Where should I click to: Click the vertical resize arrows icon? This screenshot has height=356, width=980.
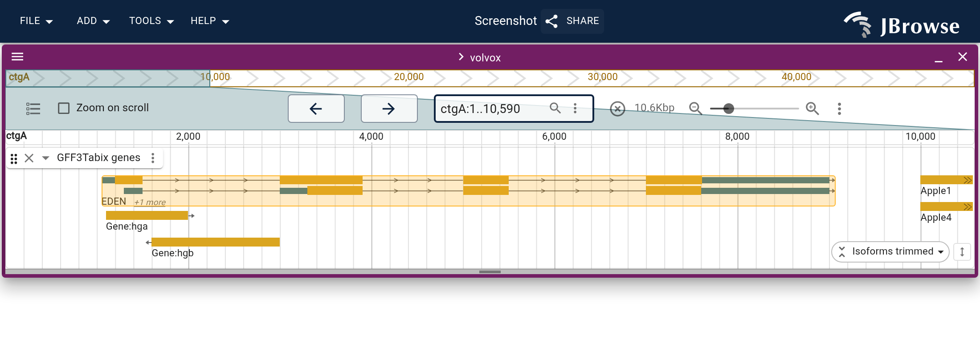[962, 252]
